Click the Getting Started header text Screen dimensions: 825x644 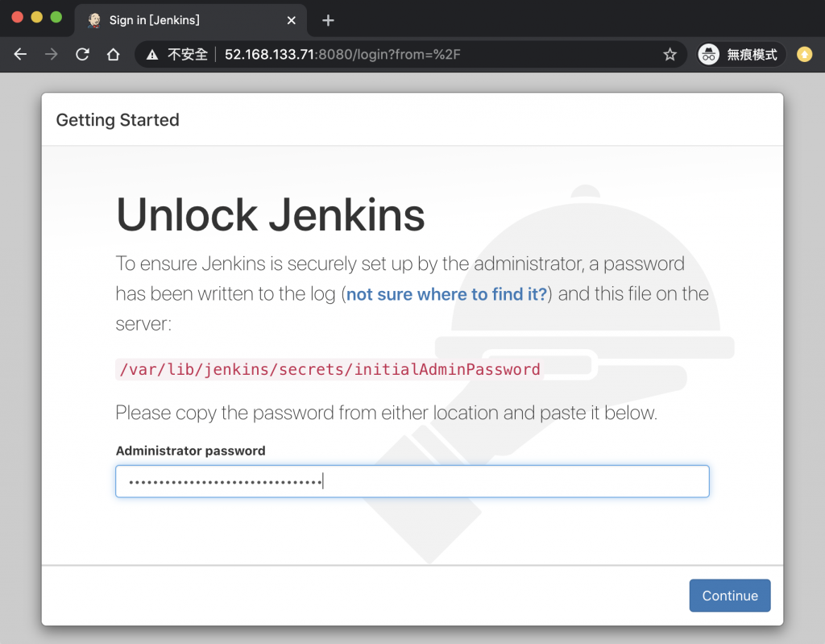tap(118, 120)
